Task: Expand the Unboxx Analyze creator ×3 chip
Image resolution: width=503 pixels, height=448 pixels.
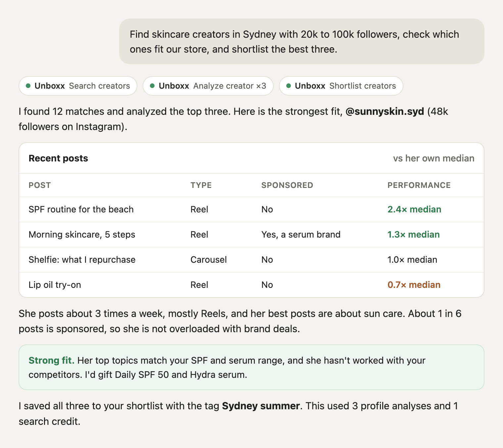Action: click(x=208, y=86)
